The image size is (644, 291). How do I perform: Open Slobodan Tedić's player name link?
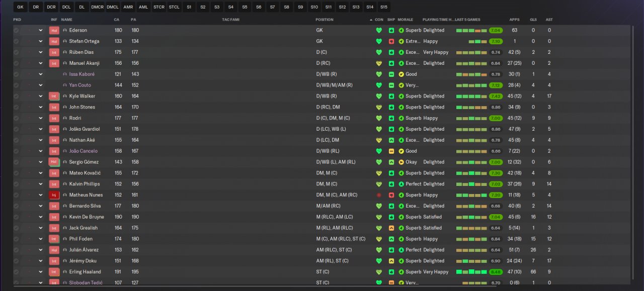coord(86,283)
